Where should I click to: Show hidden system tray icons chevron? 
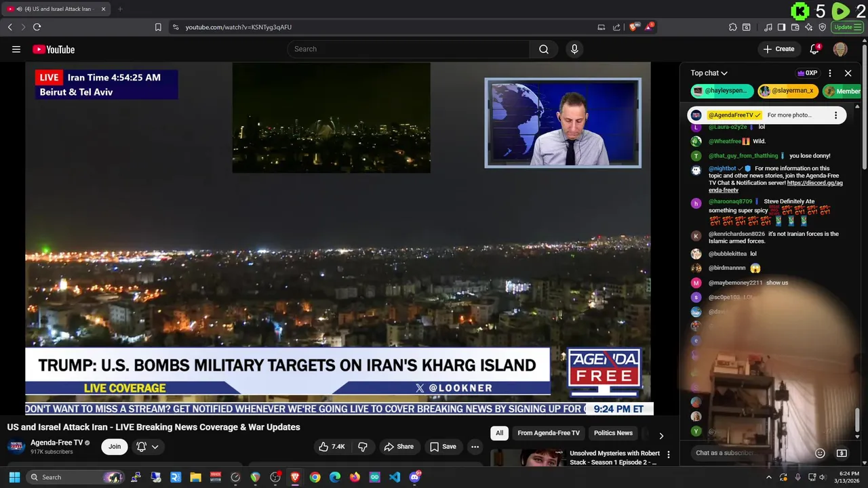[768, 477]
